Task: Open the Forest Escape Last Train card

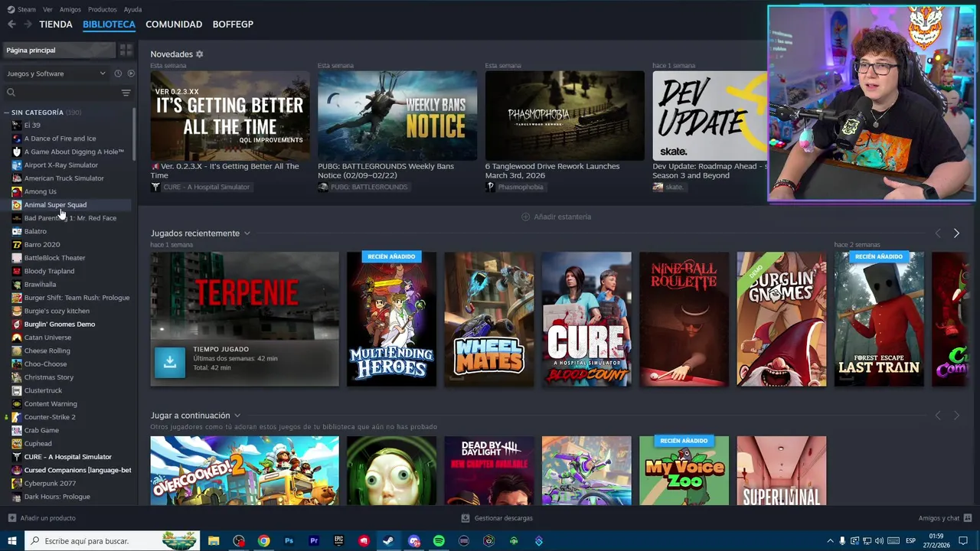Action: click(879, 319)
